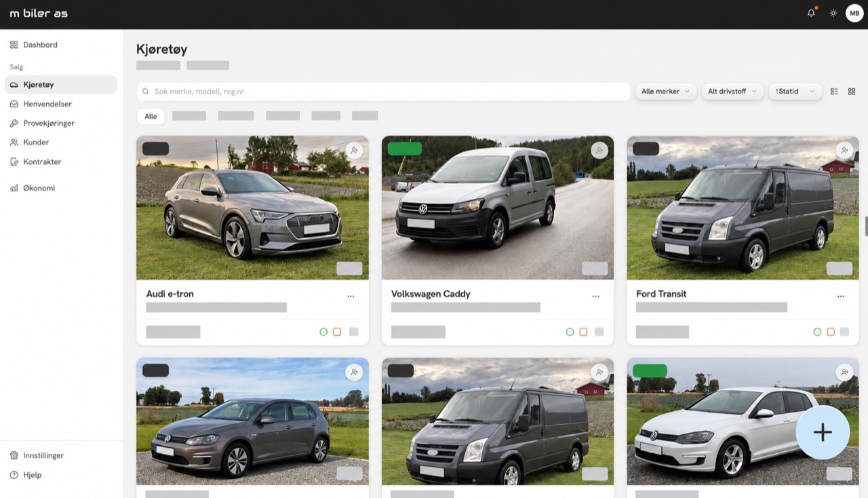Click the page scrollbar thumb
The height and width of the screenshot is (498, 868).
866,226
